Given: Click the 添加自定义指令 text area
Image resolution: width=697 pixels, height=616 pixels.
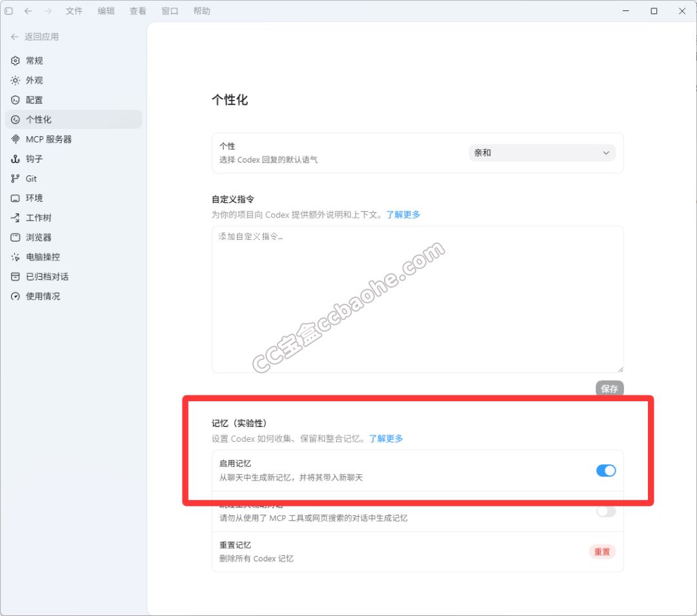Looking at the screenshot, I should 418,299.
